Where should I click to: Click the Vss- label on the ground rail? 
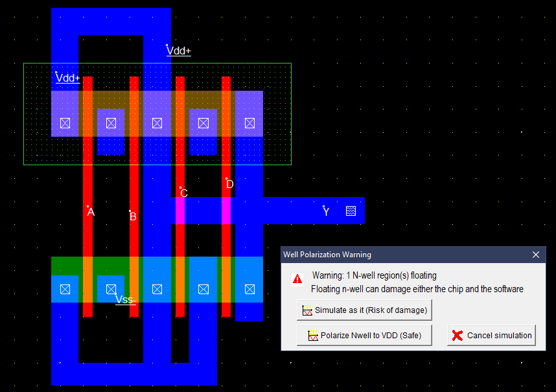point(125,300)
